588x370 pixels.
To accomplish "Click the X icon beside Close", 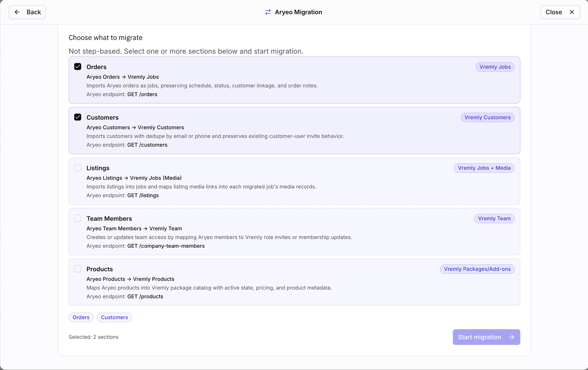I will point(571,12).
